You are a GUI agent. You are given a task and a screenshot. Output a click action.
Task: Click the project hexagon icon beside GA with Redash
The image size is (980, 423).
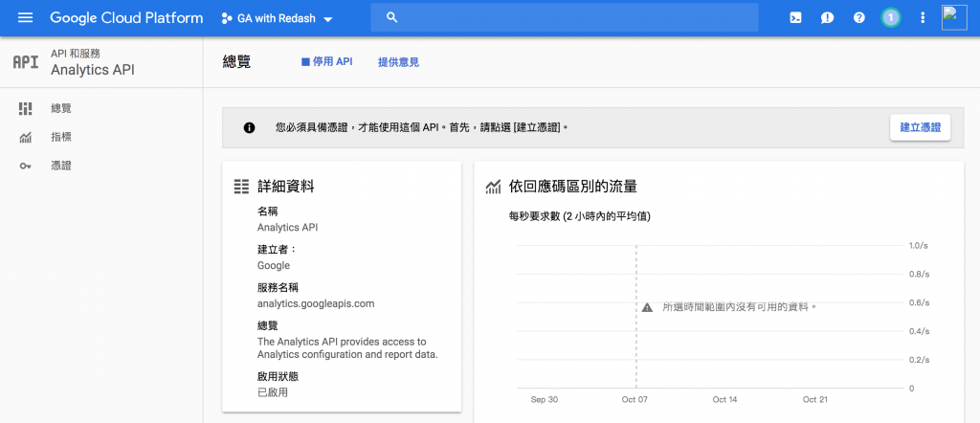[x=226, y=18]
